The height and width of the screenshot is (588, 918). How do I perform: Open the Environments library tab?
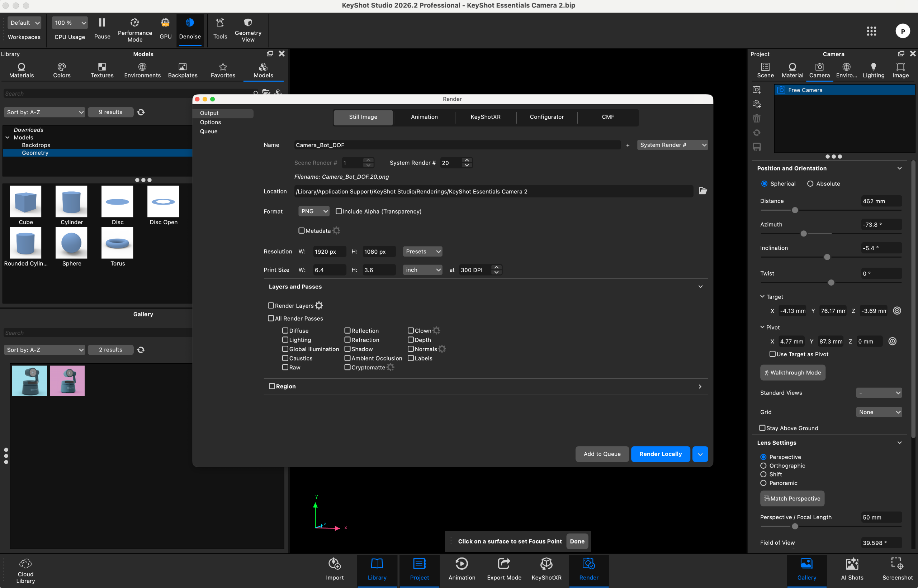142,71
